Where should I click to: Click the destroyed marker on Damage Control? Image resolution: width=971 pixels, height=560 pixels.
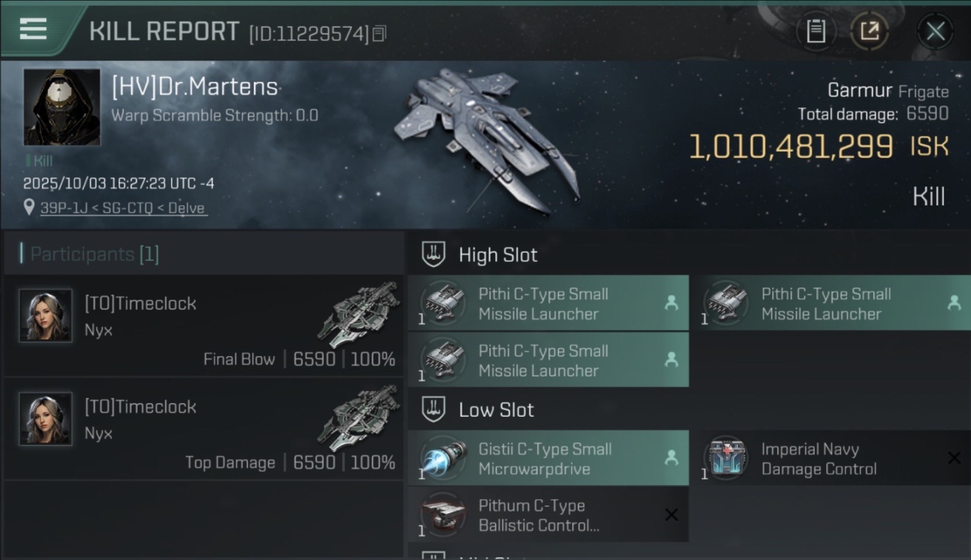pyautogui.click(x=954, y=458)
